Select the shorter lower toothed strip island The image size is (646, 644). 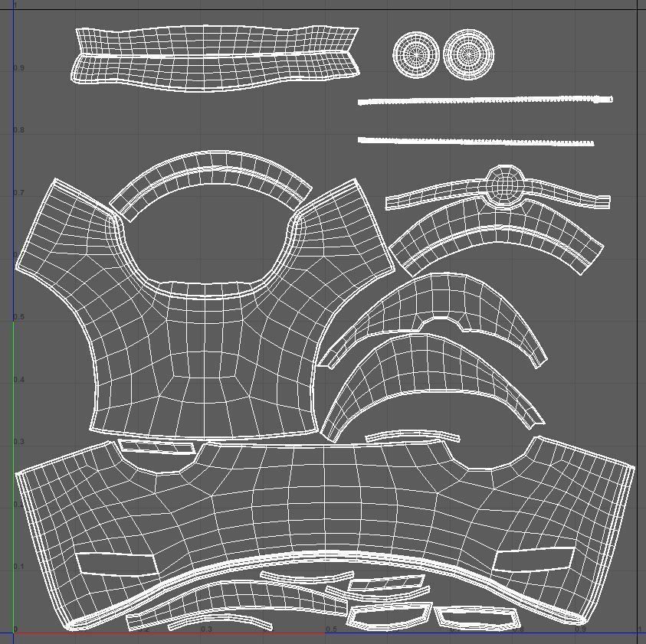(x=475, y=141)
